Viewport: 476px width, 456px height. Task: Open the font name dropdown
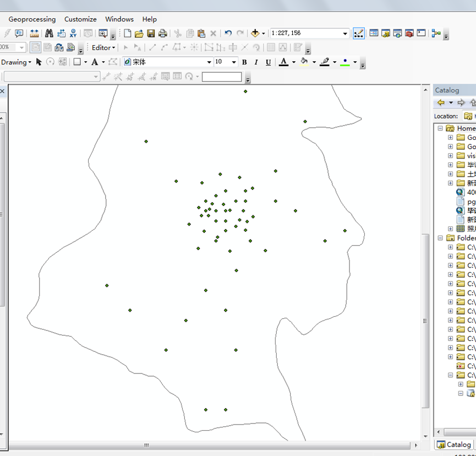[209, 62]
